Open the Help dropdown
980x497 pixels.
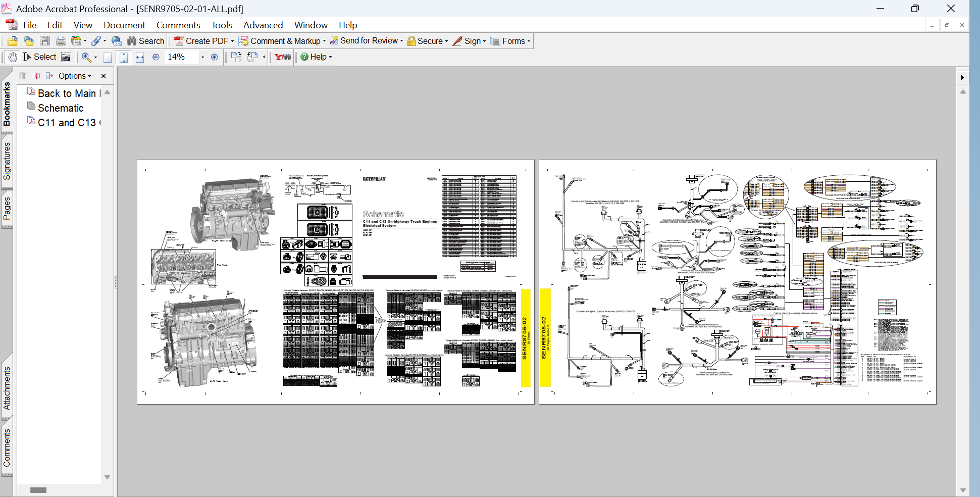pos(316,57)
